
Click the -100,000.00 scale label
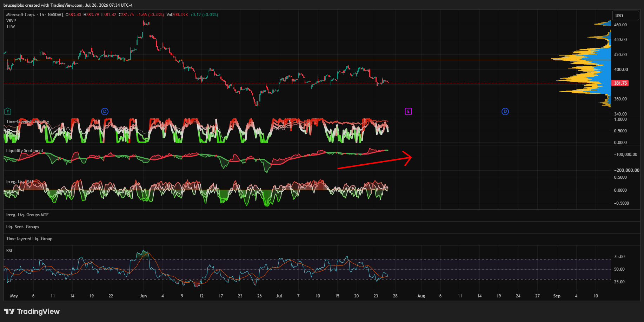(625, 155)
